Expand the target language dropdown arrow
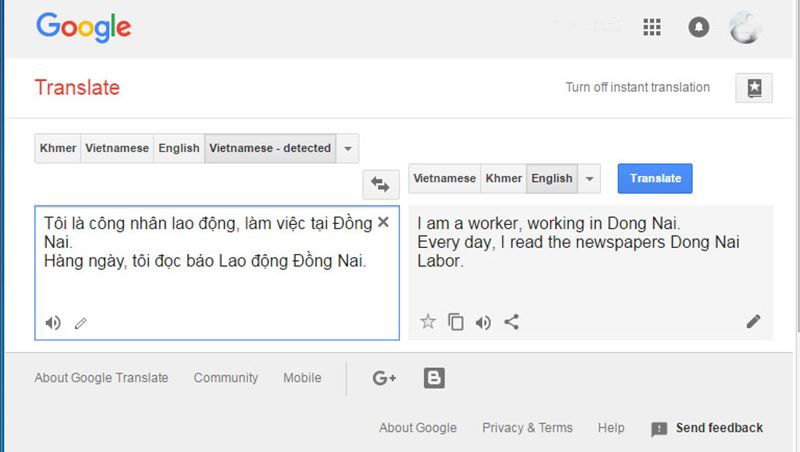 (589, 179)
